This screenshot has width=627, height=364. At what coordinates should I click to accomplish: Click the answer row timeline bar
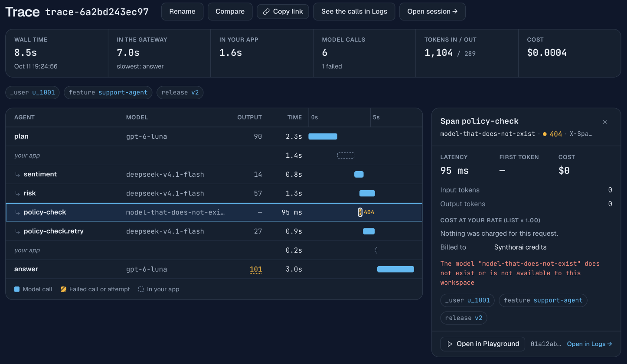pos(395,269)
